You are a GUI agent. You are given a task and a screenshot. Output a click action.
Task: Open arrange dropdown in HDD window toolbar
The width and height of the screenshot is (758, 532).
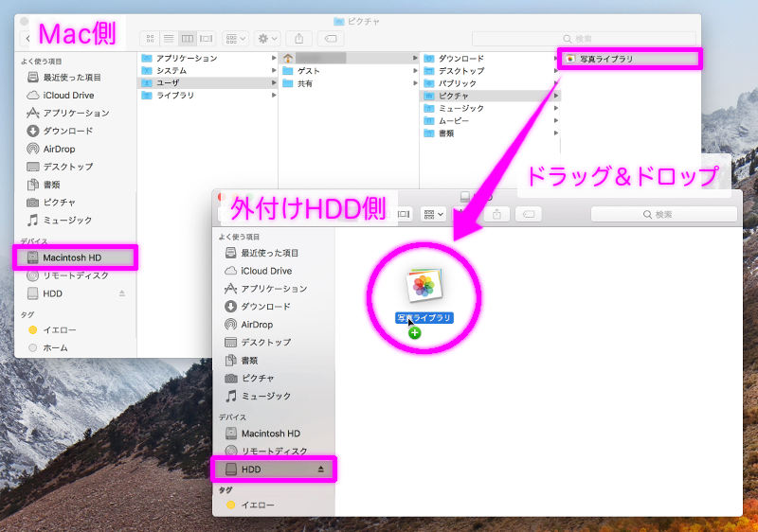(x=433, y=214)
